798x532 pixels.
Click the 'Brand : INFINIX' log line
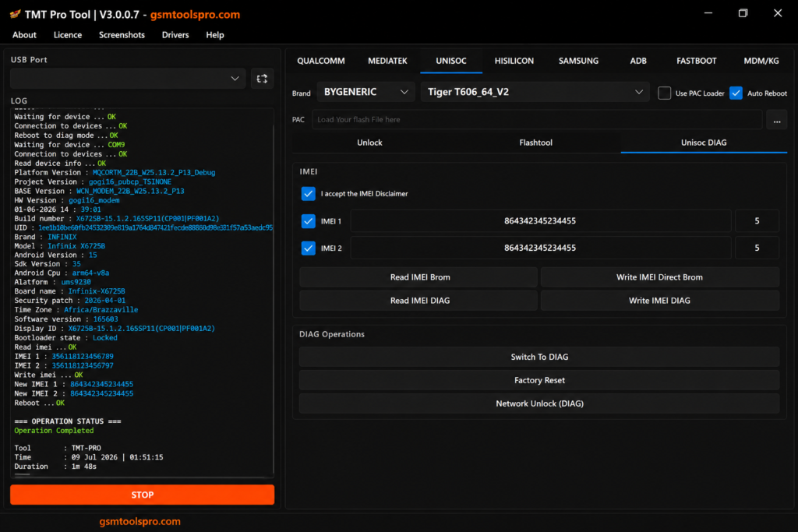[45, 237]
